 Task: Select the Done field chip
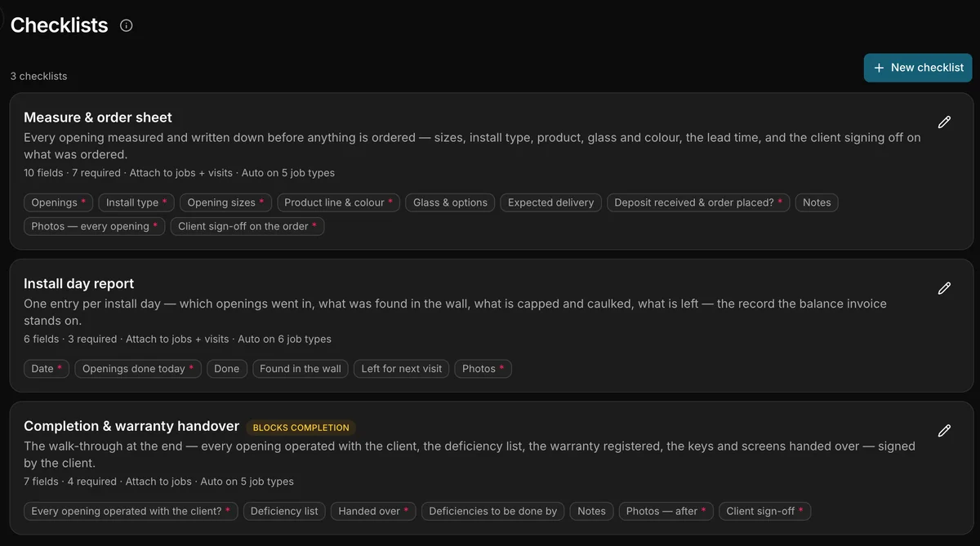[x=227, y=369]
